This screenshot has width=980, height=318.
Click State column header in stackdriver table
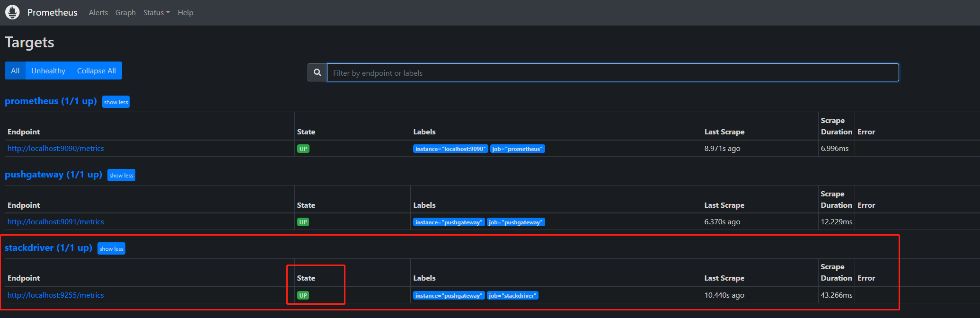[x=306, y=278]
